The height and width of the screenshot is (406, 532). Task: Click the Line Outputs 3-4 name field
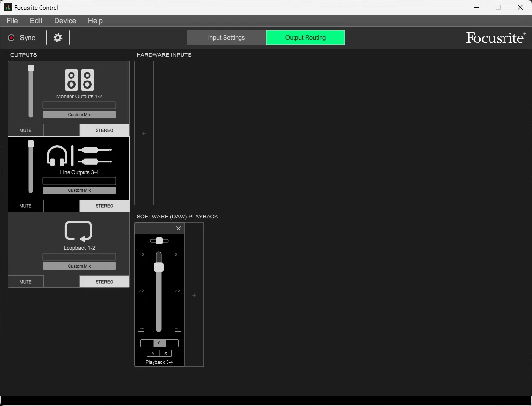tap(79, 181)
